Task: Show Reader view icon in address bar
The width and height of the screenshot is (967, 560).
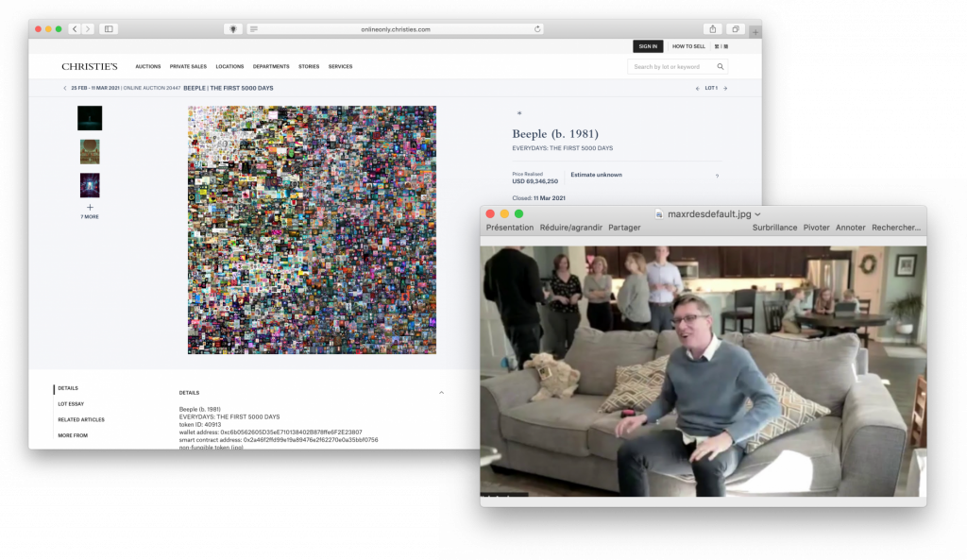Action: point(253,29)
